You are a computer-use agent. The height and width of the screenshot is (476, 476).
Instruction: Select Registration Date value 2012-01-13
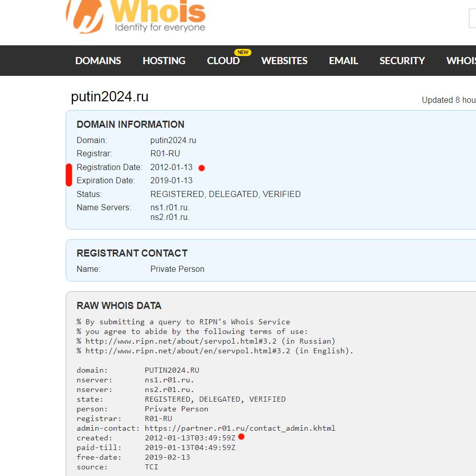tap(171, 167)
